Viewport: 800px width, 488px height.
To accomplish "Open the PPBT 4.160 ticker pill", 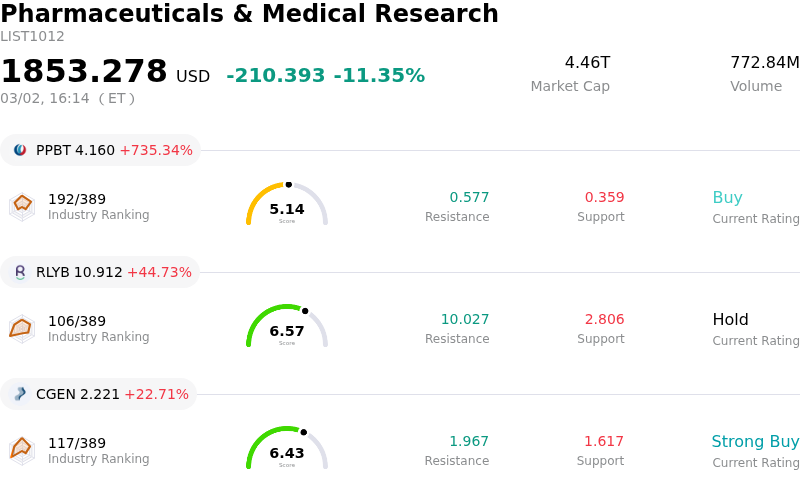I will pos(100,150).
